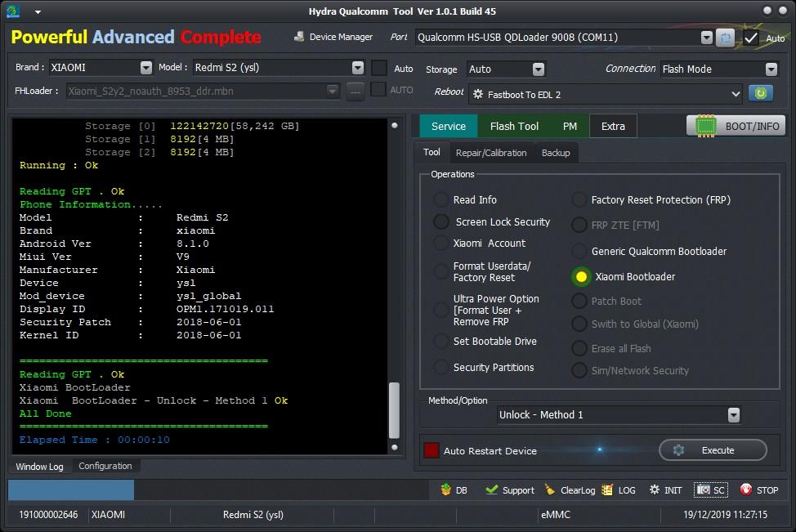Select the Erase all Flash option
This screenshot has height=532, width=796.
tap(579, 348)
